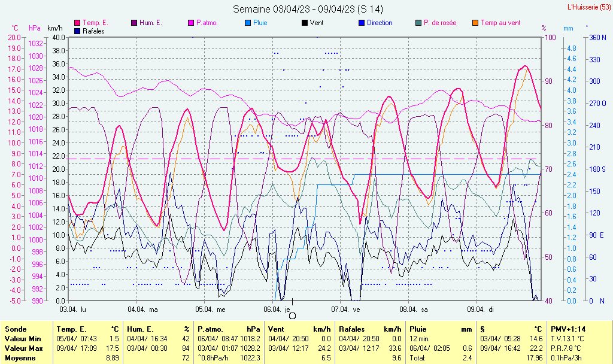This screenshot has width=613, height=364.
Task: Click the Temp. E. legend label
Action: coord(95,23)
